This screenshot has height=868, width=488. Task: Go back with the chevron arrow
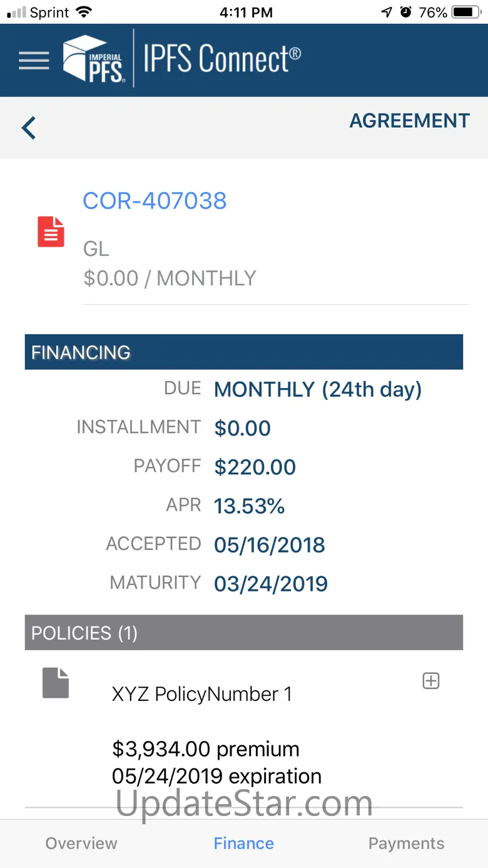pos(29,128)
